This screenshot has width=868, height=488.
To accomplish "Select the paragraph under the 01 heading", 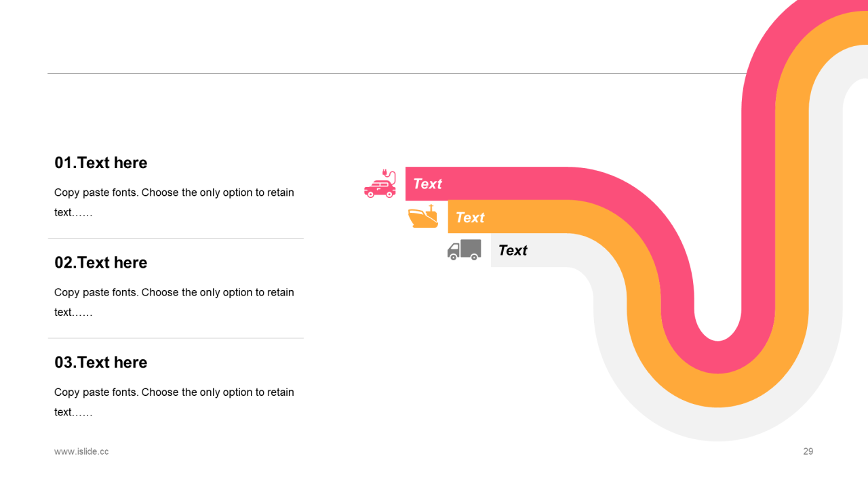I will [174, 202].
